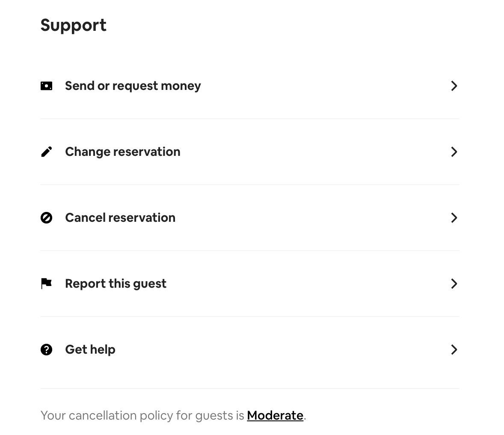This screenshot has width=504, height=435.
Task: Click the flag report icon
Action: [46, 283]
